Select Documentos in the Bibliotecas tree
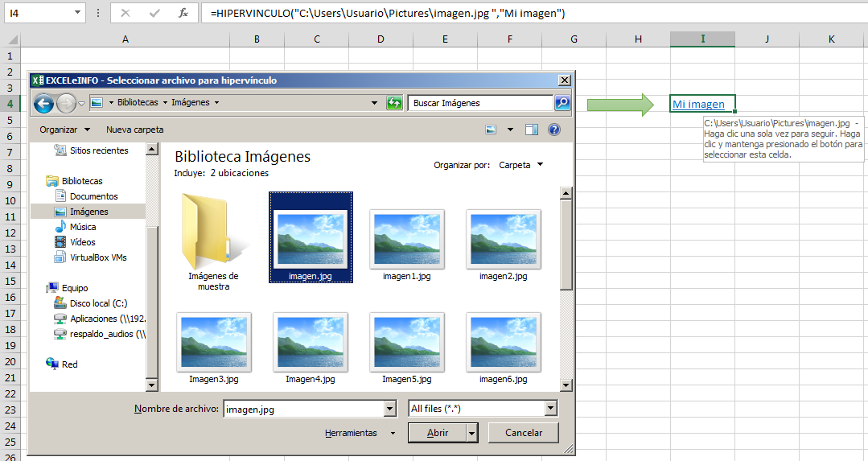 93,196
